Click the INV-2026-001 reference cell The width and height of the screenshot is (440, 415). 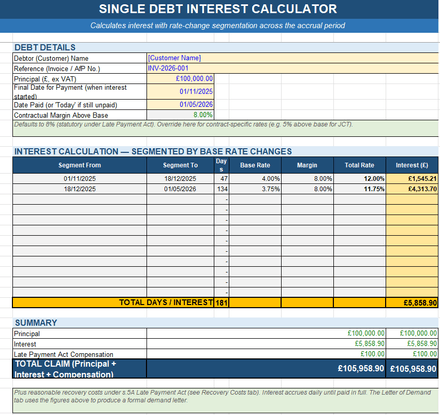click(293, 68)
